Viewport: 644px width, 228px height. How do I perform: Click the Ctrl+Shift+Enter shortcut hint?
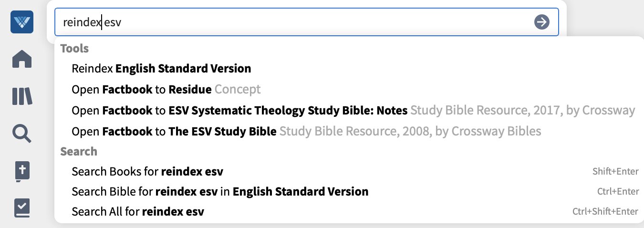click(x=605, y=212)
